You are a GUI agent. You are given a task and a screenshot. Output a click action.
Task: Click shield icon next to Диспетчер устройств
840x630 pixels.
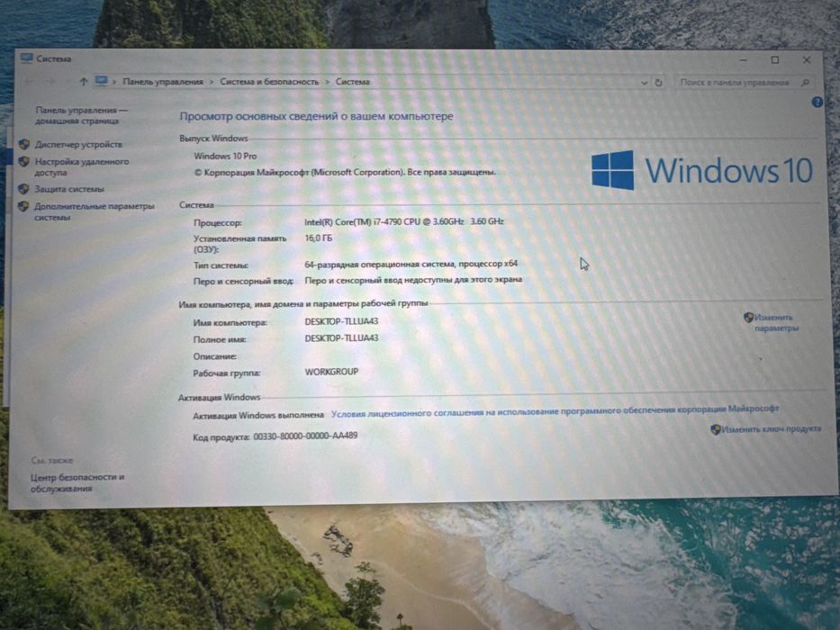tap(24, 144)
